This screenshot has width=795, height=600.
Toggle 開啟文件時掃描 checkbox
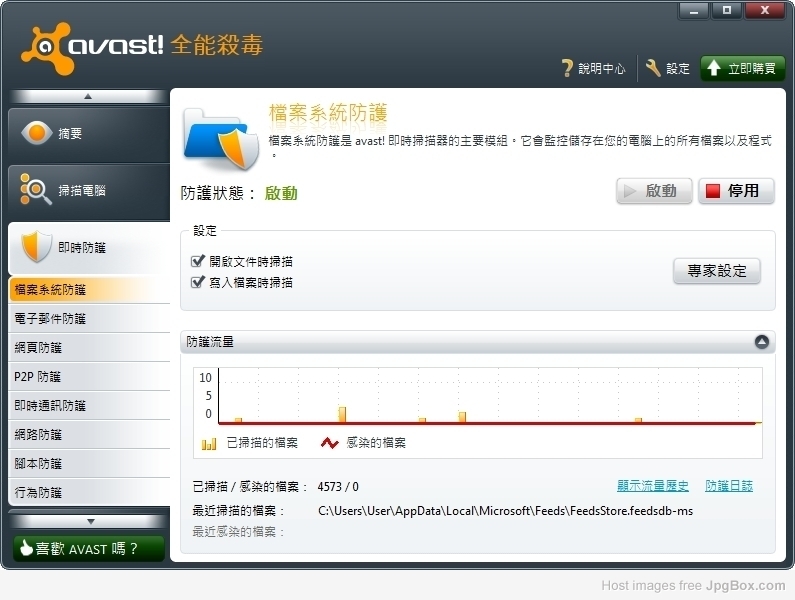pyautogui.click(x=198, y=262)
